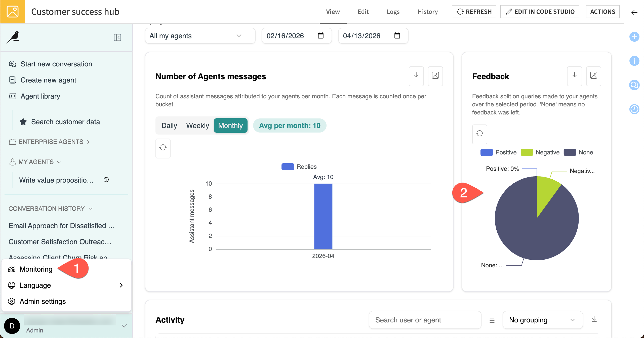Click EDIT IN CODE STUDIO button

pos(540,12)
